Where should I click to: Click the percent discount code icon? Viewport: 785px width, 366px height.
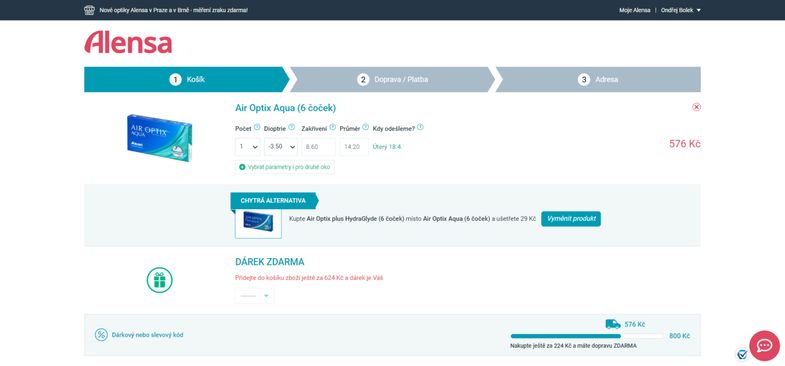pyautogui.click(x=101, y=335)
